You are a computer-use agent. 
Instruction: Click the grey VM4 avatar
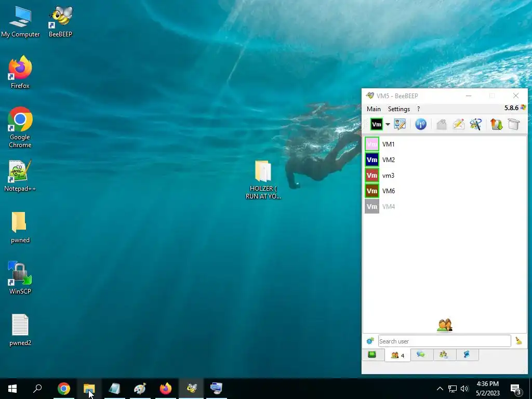point(372,207)
